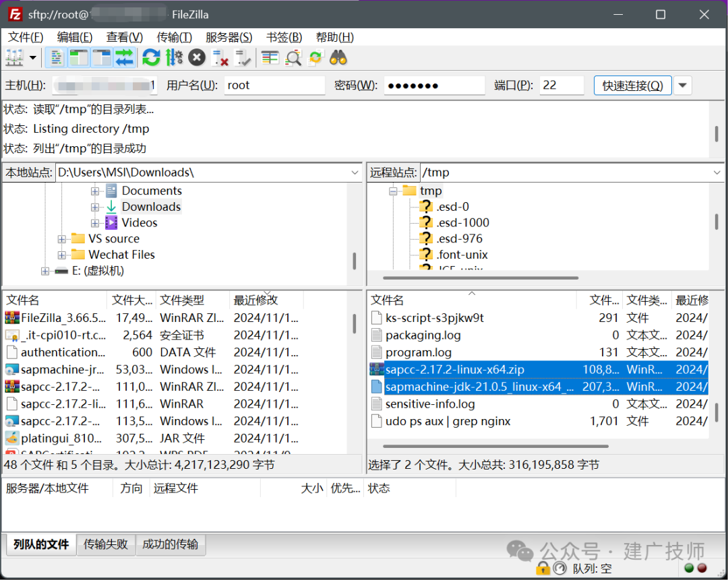Screen dimensions: 728x580
Task: Click the local file list scrollbar
Action: pos(355,323)
